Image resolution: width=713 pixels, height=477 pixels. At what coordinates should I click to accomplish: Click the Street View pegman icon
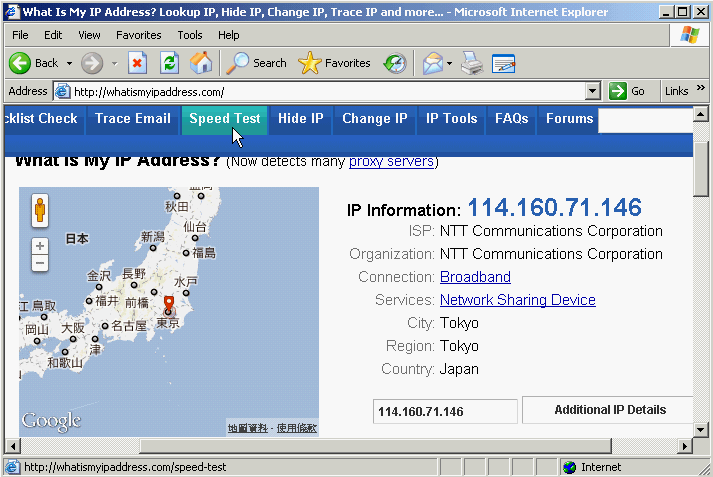40,211
